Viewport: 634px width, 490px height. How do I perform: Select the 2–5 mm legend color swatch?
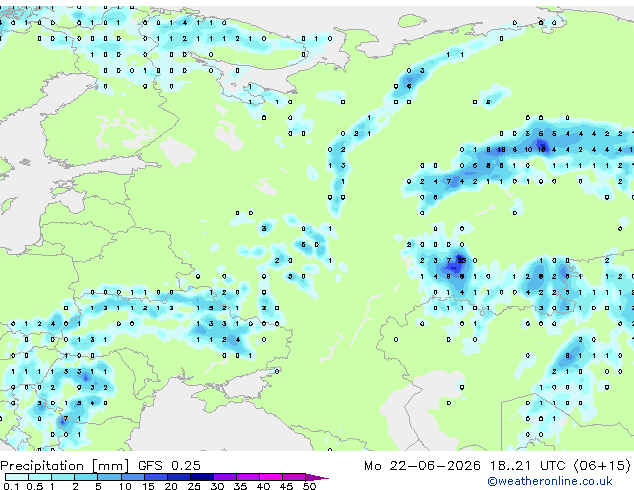tap(86, 477)
